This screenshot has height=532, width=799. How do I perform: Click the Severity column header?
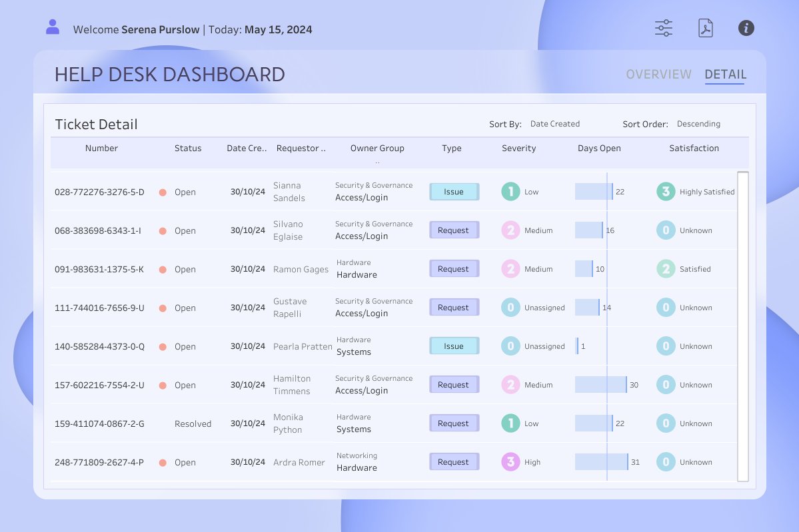(518, 148)
